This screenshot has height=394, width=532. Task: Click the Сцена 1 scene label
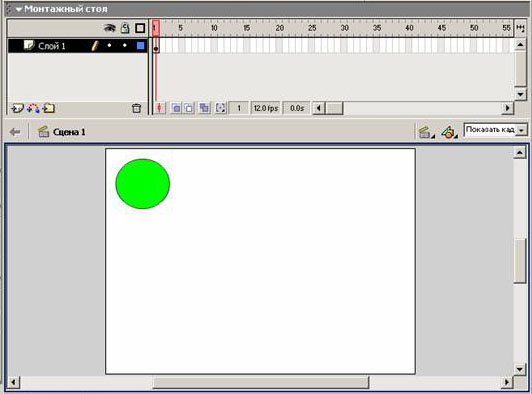coord(69,132)
